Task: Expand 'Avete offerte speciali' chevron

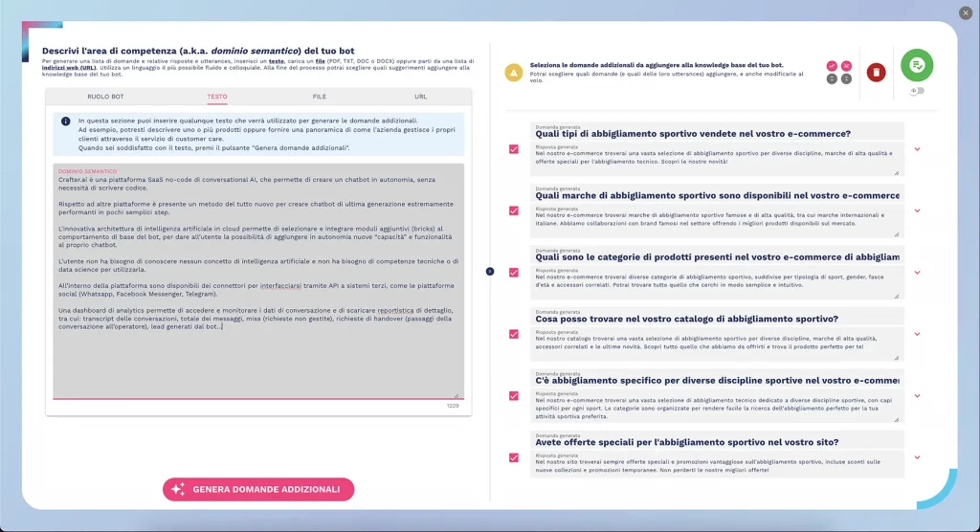Action: coord(917,457)
